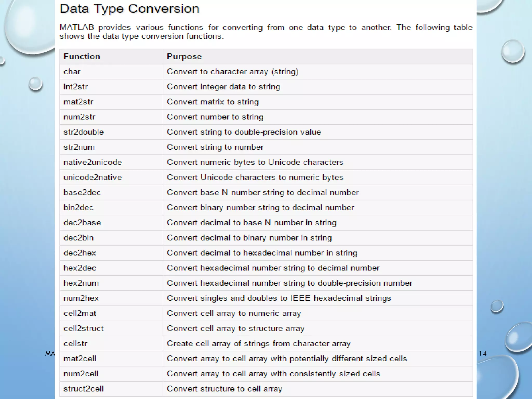This screenshot has width=532, height=399.
Task: Select 'unicode2native' in the table
Action: [92, 177]
